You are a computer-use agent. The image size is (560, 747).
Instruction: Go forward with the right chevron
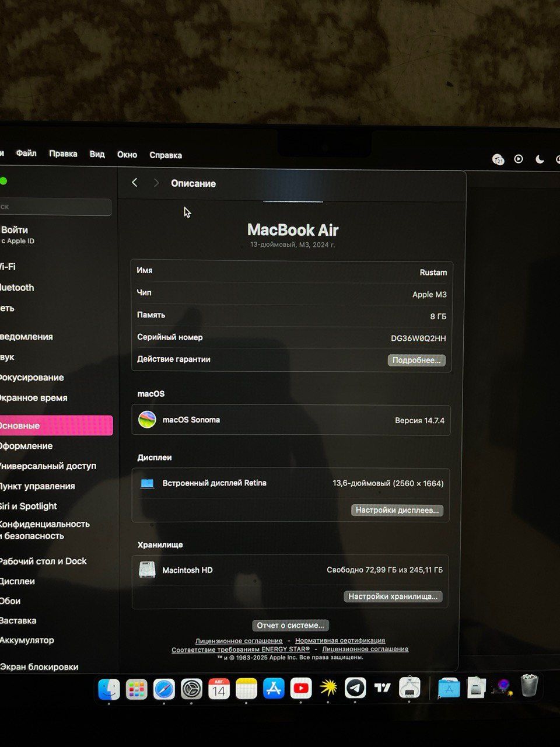pos(156,183)
